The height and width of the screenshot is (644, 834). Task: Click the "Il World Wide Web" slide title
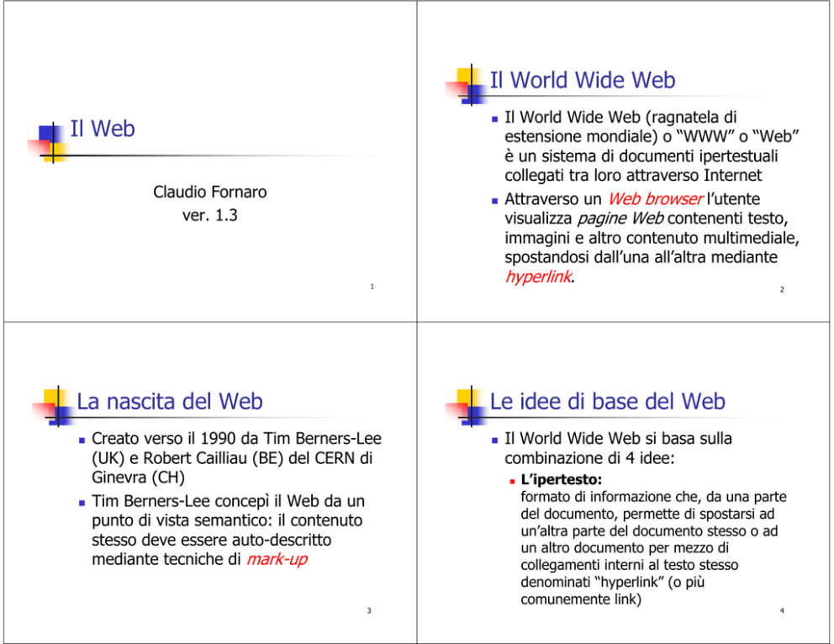[583, 81]
